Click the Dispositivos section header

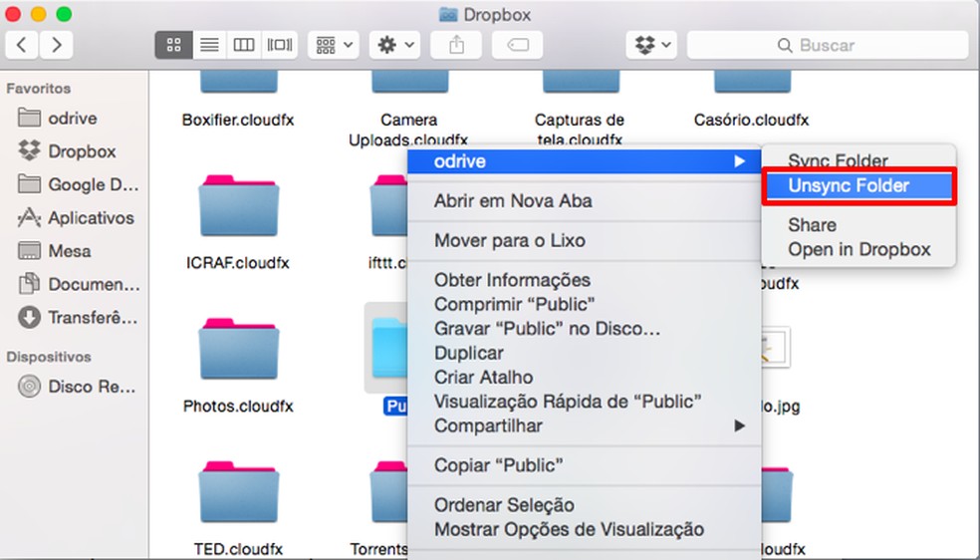point(49,357)
